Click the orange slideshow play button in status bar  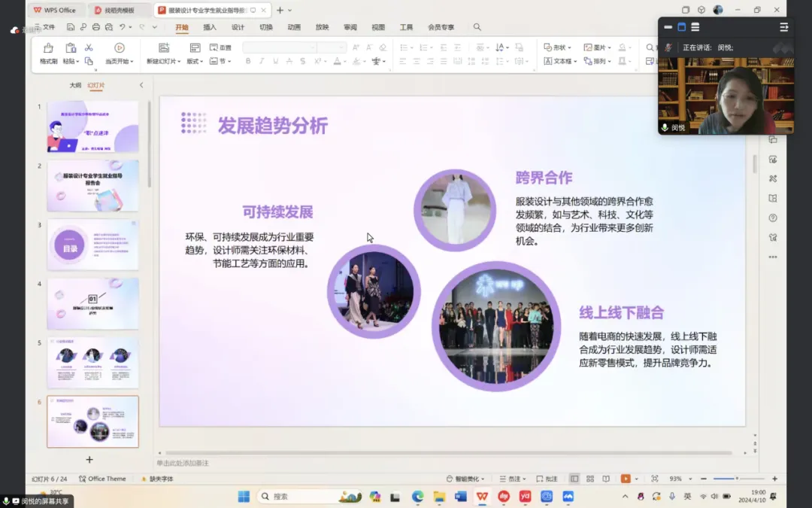[626, 479]
